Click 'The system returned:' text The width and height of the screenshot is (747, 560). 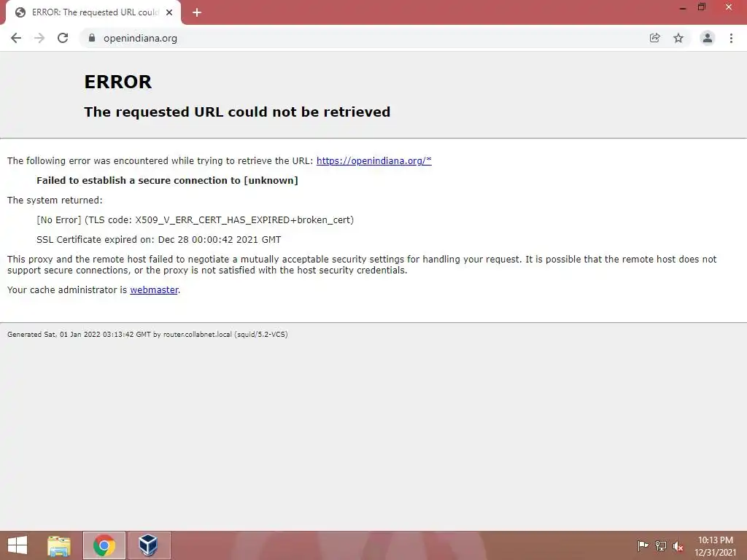pyautogui.click(x=55, y=201)
